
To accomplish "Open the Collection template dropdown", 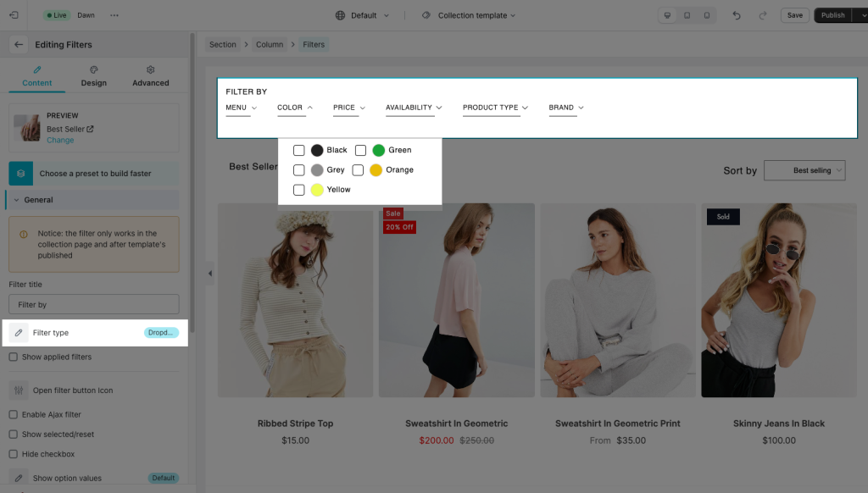I will [x=468, y=15].
